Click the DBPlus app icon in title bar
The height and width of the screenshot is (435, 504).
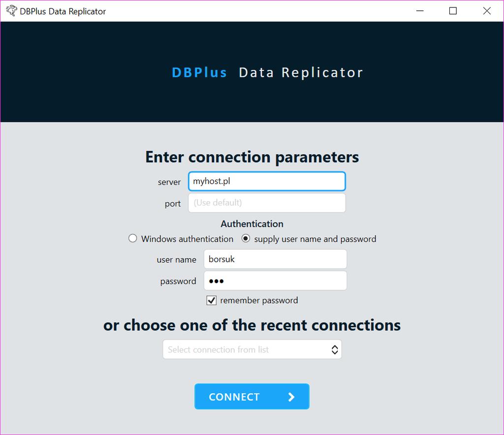pos(12,11)
